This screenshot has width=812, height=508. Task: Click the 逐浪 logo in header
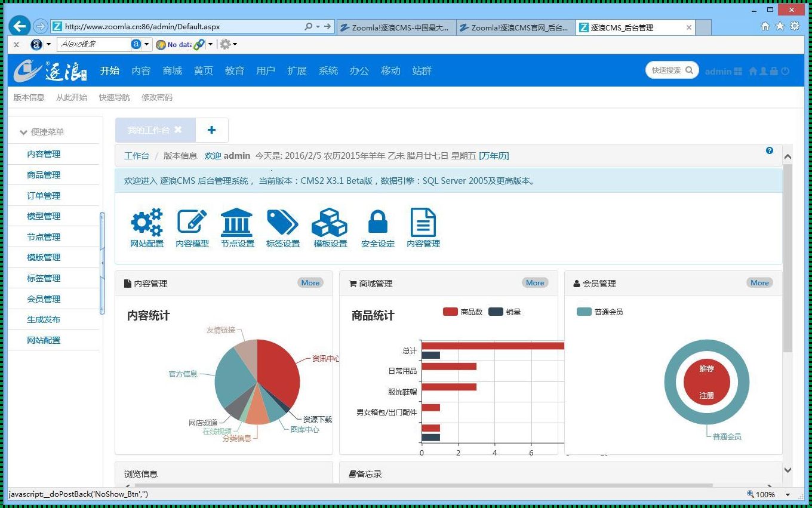(51, 70)
